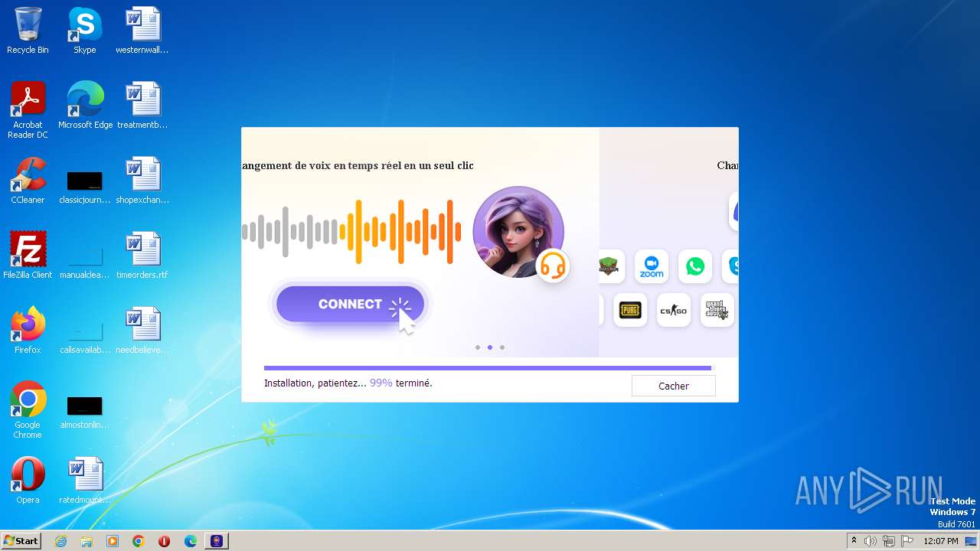Image resolution: width=980 pixels, height=551 pixels.
Task: Open Windows Media Player from the taskbar
Action: 113,541
